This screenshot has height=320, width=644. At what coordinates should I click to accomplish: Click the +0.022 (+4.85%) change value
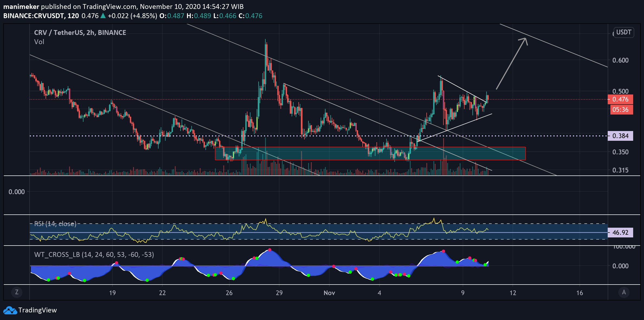click(132, 16)
